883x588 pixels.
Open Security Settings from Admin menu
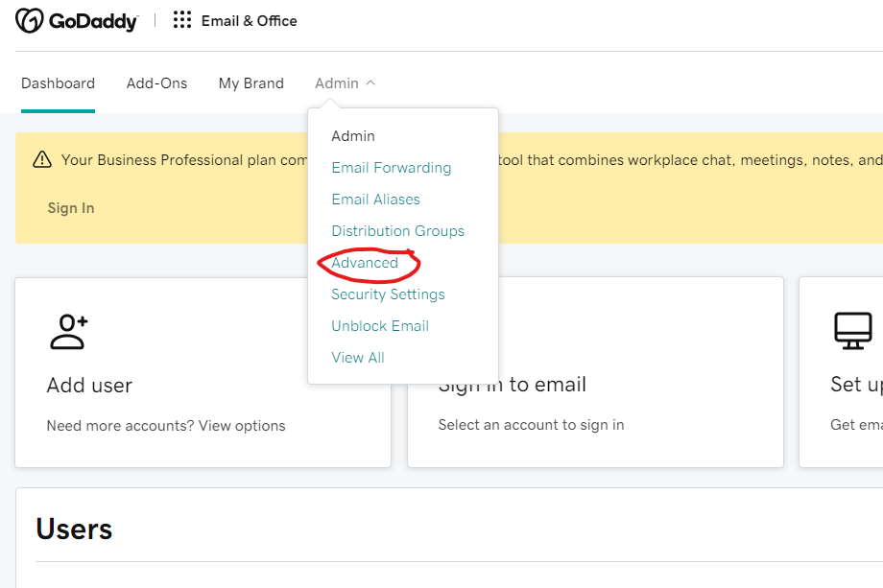click(388, 294)
